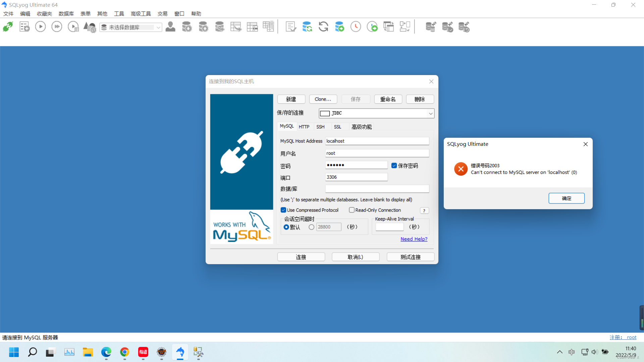Switch to the 高级功能 tab
Image resolution: width=644 pixels, height=362 pixels.
click(x=362, y=127)
